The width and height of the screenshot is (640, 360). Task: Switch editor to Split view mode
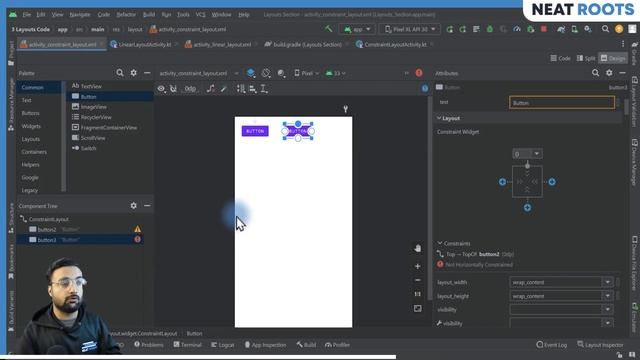tap(586, 58)
